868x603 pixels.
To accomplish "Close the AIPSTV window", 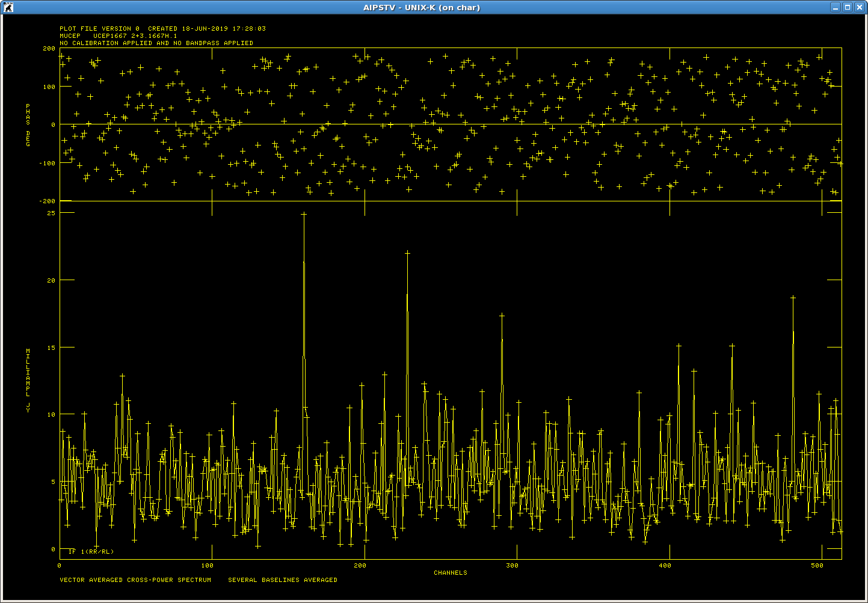I will click(859, 7).
